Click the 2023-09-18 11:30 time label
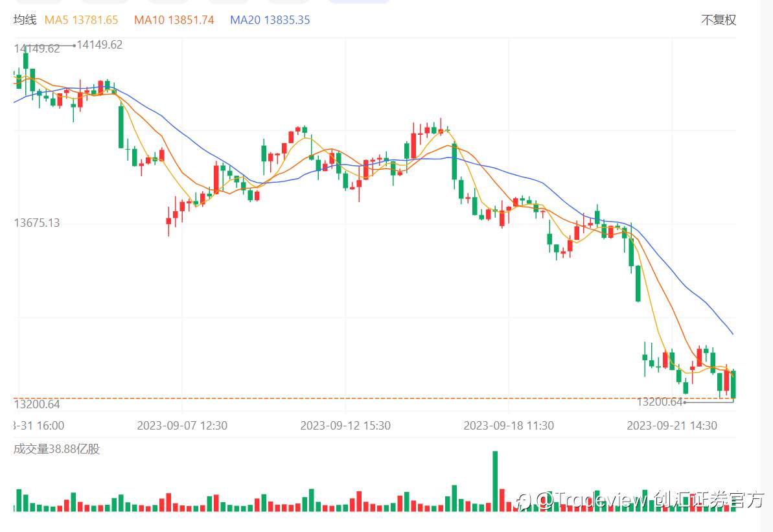The height and width of the screenshot is (532, 773). pyautogui.click(x=508, y=426)
